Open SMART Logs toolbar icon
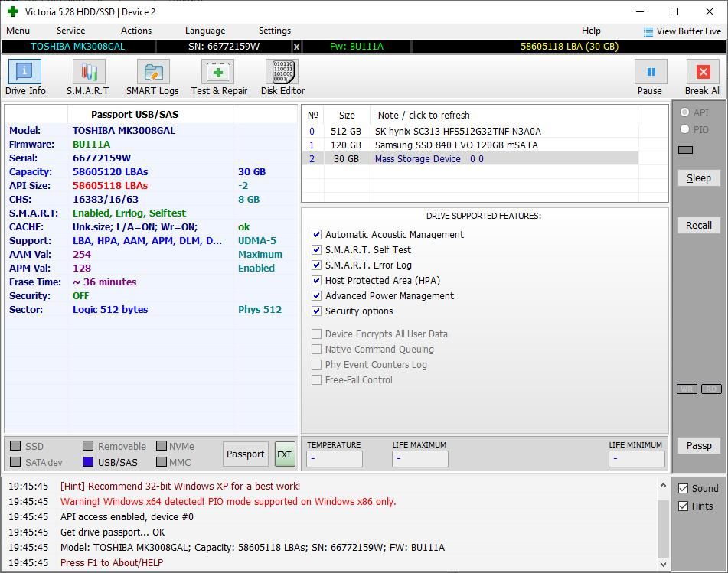Screen dimensions: 728x573 pos(153,72)
